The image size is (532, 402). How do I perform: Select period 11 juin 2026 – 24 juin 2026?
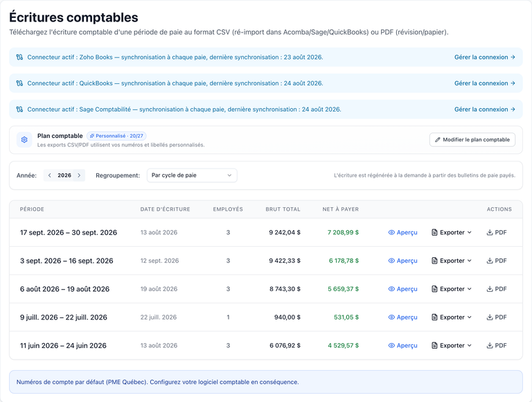(x=63, y=345)
